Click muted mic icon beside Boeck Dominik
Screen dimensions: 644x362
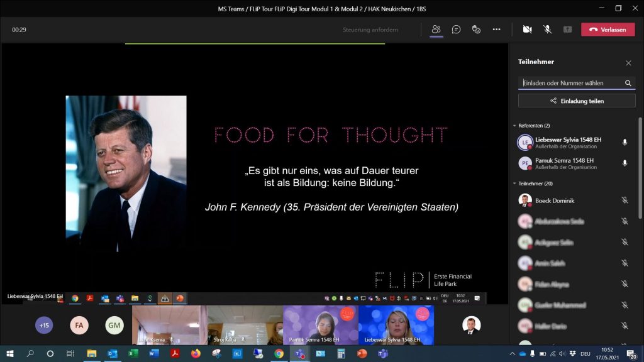(x=625, y=200)
